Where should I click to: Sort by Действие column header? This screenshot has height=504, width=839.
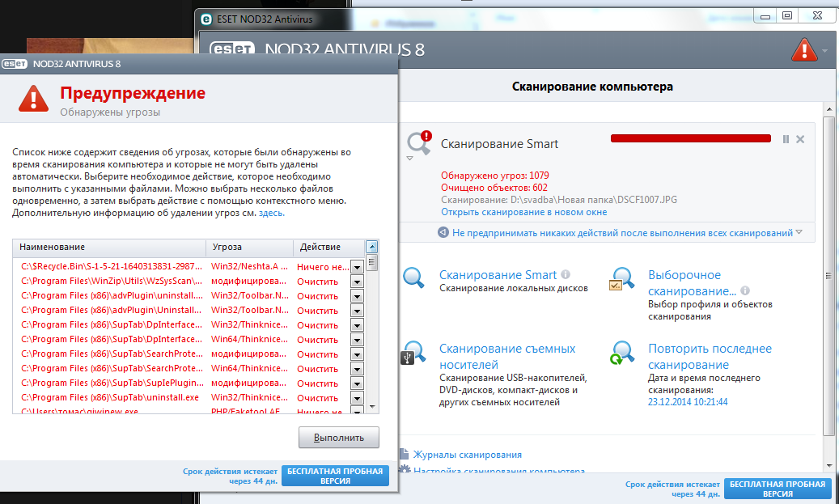[328, 248]
